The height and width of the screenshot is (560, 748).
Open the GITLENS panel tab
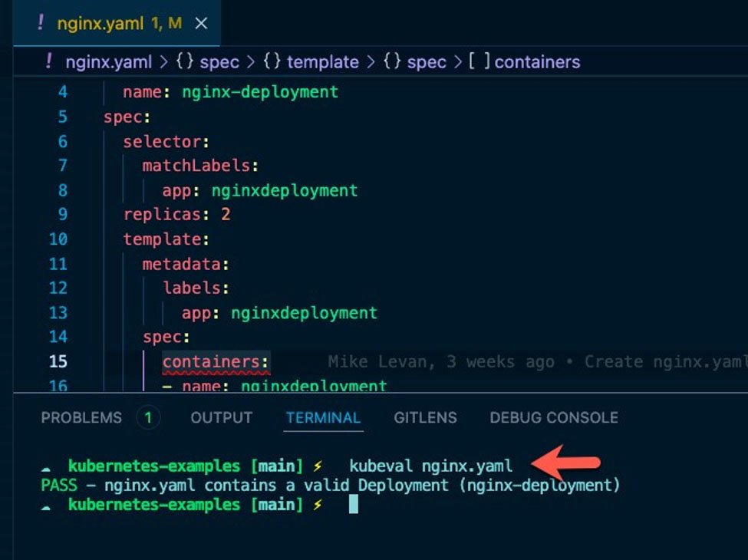click(x=425, y=418)
